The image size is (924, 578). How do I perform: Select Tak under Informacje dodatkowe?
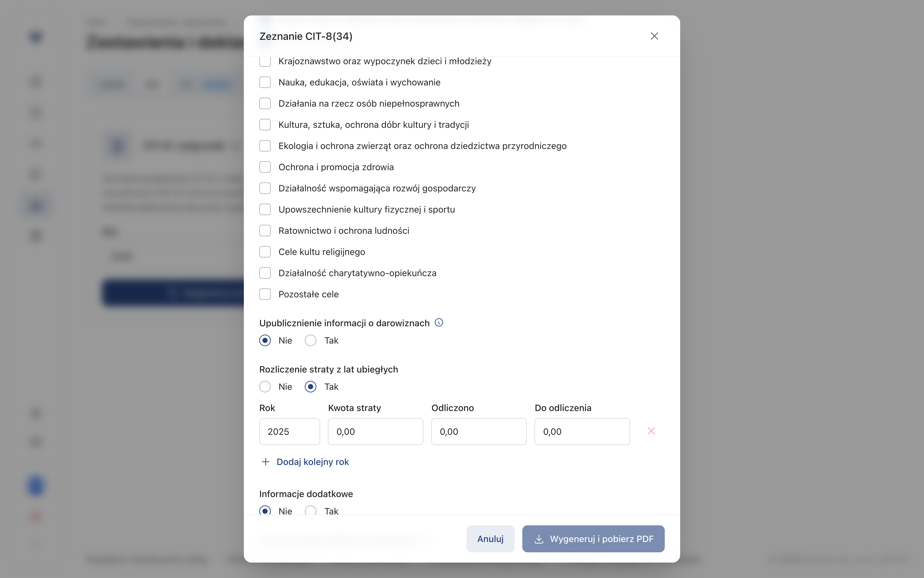311,510
